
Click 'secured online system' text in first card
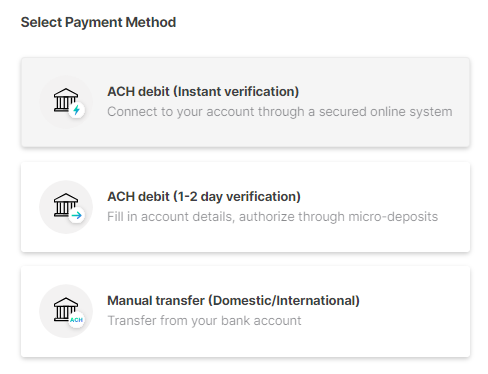386,112
